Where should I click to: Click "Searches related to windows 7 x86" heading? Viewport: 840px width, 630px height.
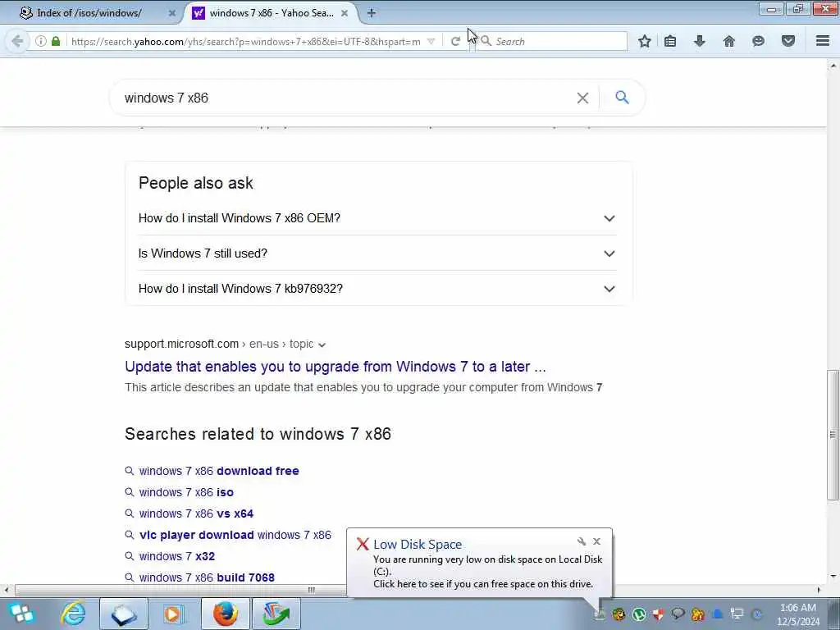coord(258,433)
